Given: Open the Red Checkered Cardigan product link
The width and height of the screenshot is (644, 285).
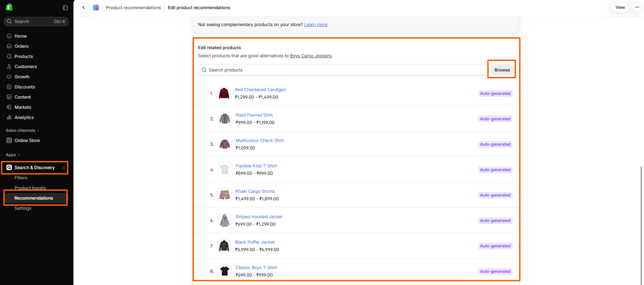Looking at the screenshot, I should coord(260,89).
